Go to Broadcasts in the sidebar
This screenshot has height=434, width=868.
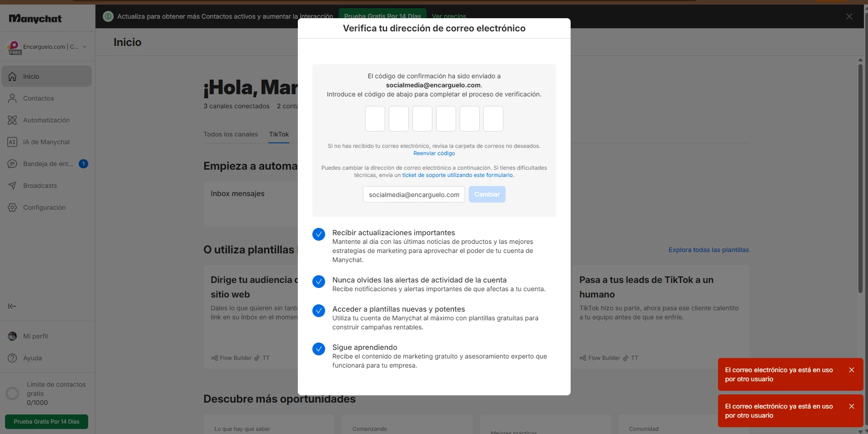pos(46,186)
